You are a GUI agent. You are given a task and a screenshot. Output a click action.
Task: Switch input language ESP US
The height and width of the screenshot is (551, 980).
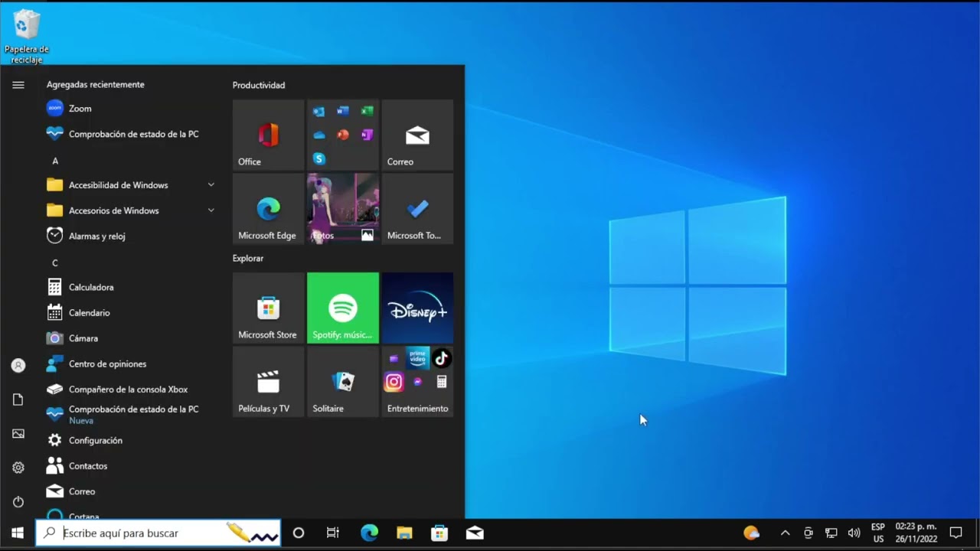[x=878, y=533]
